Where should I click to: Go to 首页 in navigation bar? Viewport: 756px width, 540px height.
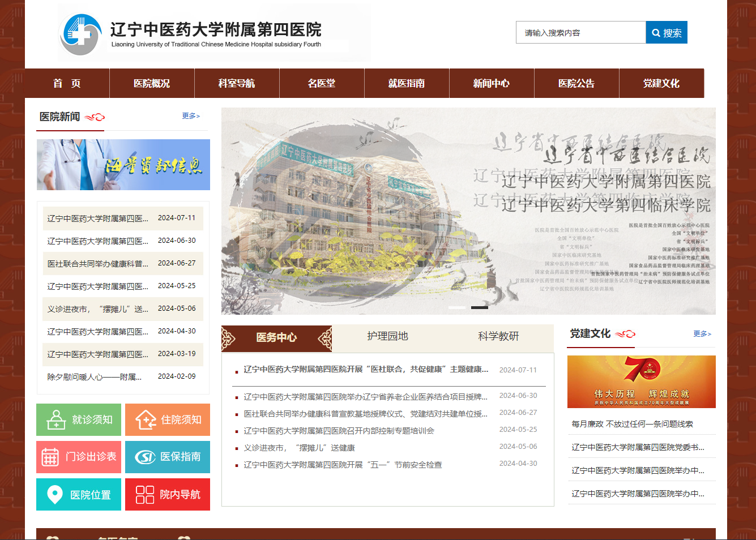point(67,83)
